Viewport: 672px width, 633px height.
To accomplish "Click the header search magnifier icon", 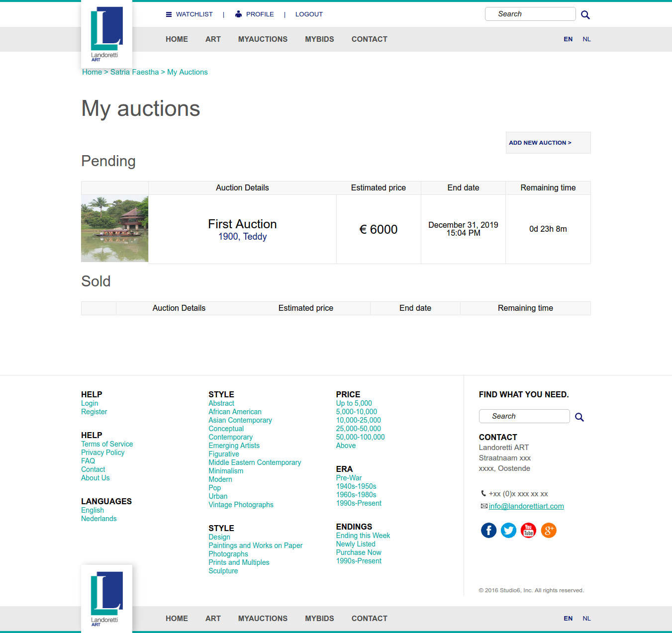I will tap(585, 15).
